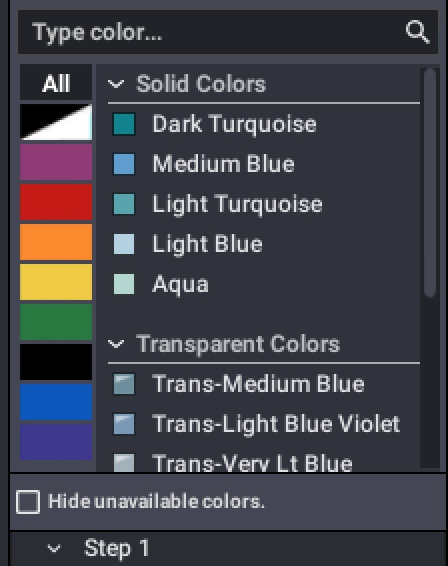
Task: Choose the Trans-Medium Blue swatch icon
Action: tap(124, 384)
